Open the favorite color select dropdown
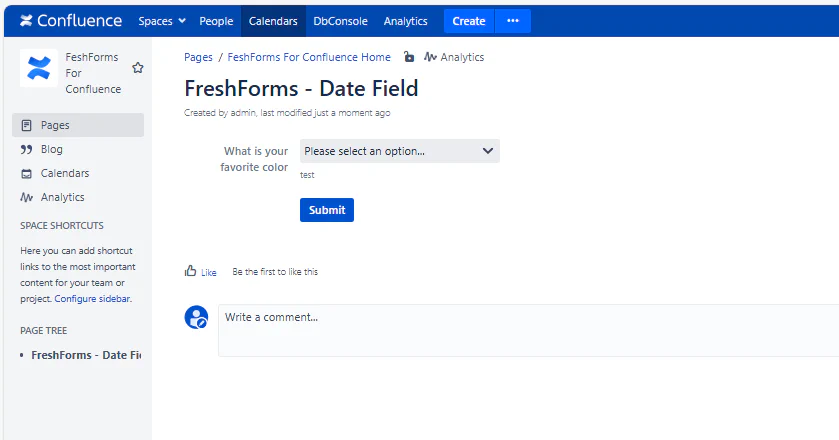This screenshot has height=440, width=839. click(x=399, y=151)
